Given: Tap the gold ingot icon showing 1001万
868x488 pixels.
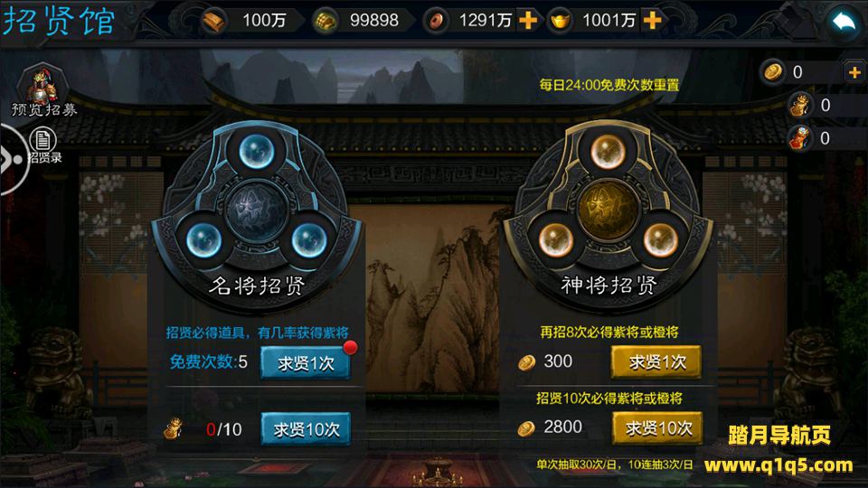Looking at the screenshot, I should [x=561, y=21].
